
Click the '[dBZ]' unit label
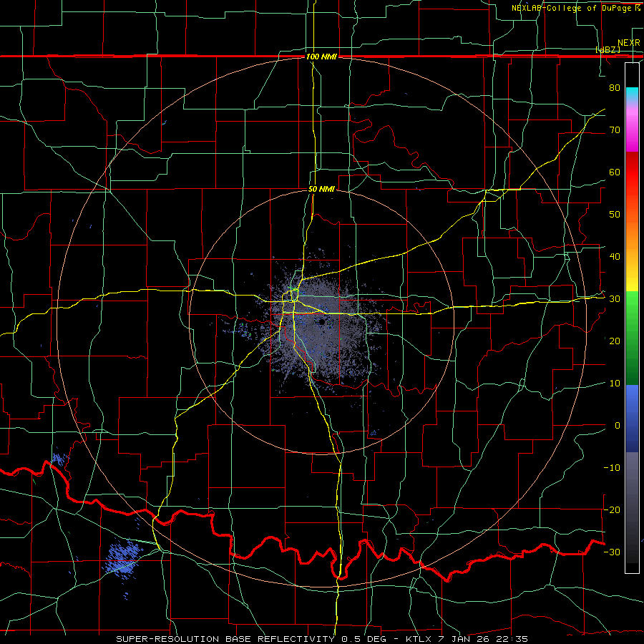(608, 49)
